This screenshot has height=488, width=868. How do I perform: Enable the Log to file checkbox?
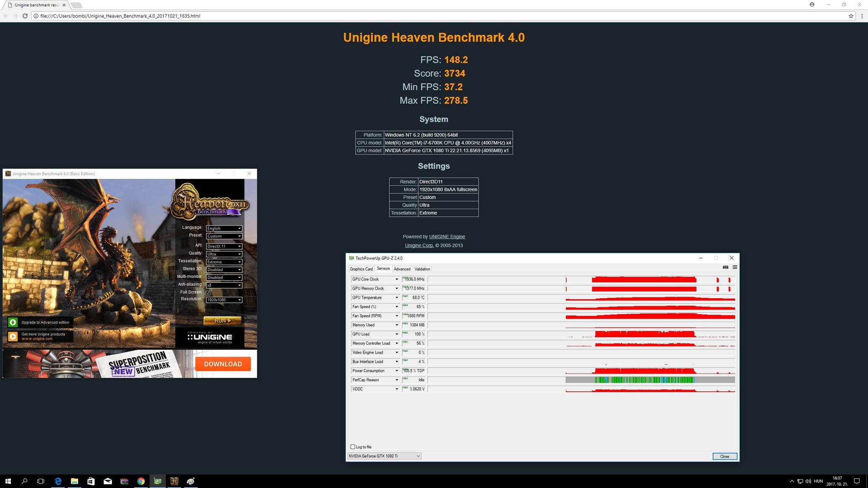pos(352,447)
